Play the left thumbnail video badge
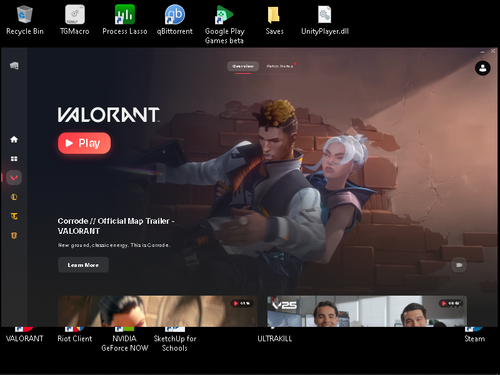Viewport: 500px width, 375px height. 242,303
